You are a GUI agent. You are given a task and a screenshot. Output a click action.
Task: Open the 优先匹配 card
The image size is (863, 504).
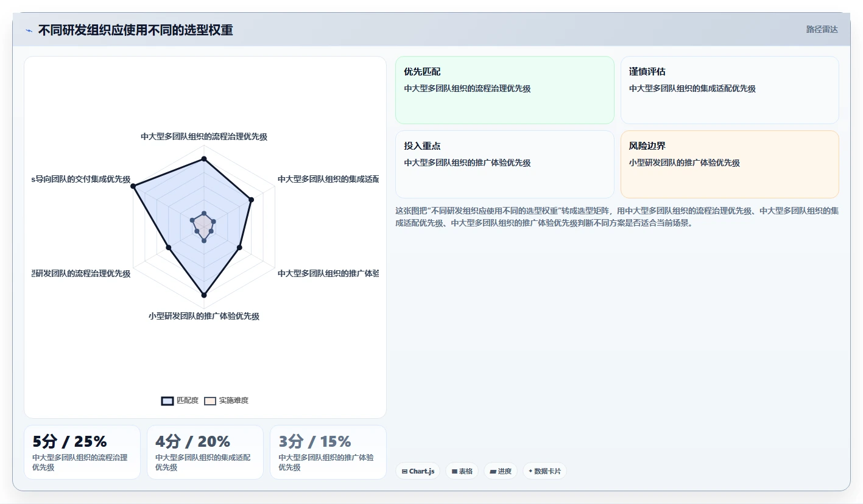pos(505,90)
